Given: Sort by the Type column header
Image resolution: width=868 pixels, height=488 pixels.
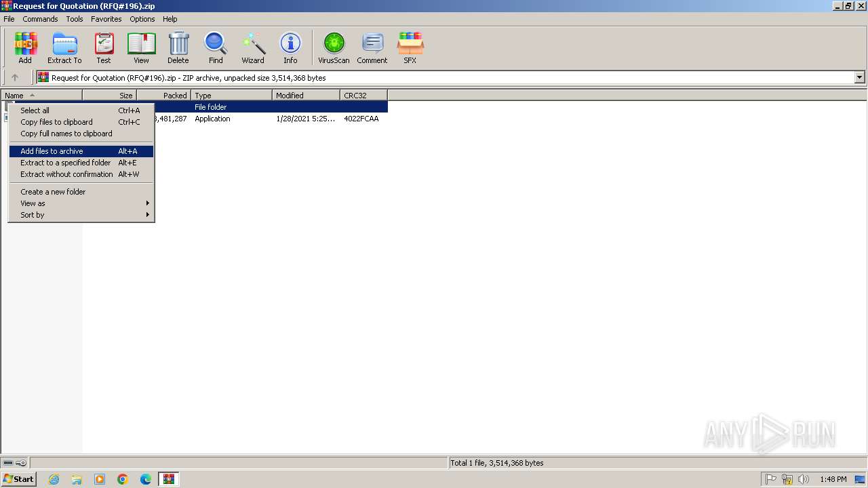Looking at the screenshot, I should point(232,96).
